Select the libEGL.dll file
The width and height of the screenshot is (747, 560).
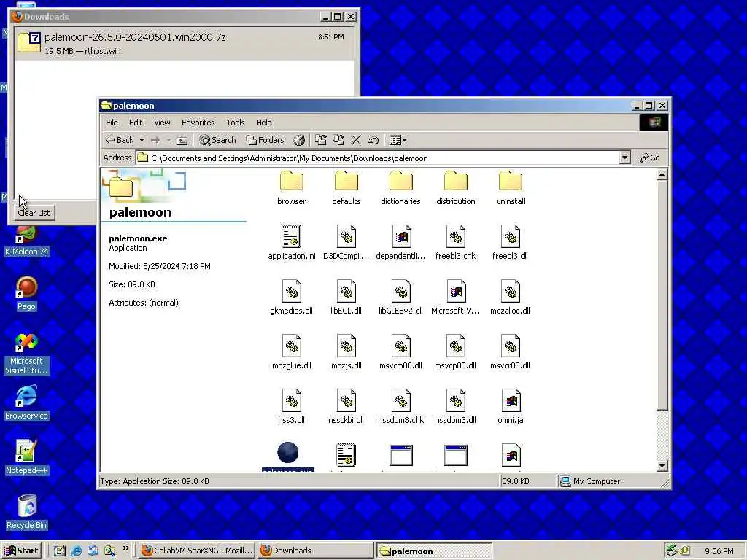tap(346, 297)
